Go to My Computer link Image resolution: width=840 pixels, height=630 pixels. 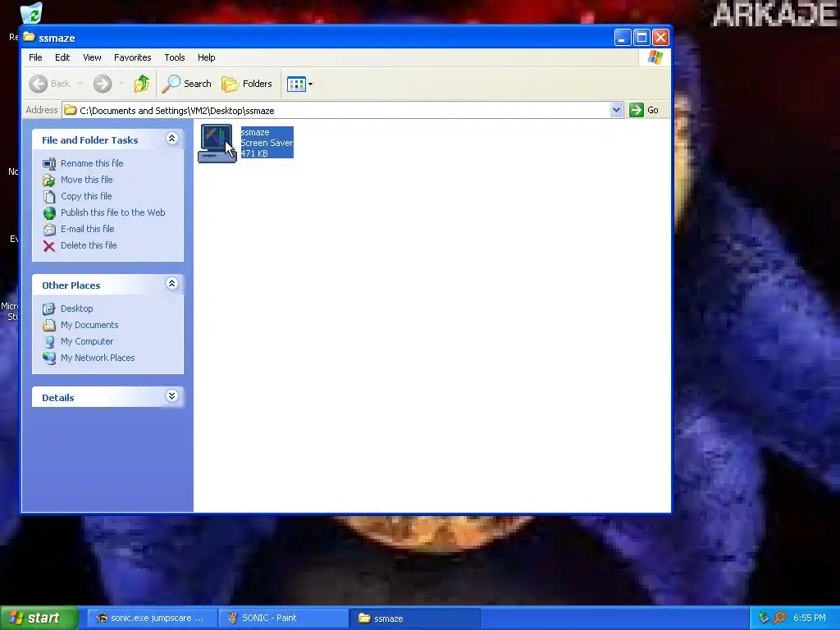(x=87, y=341)
